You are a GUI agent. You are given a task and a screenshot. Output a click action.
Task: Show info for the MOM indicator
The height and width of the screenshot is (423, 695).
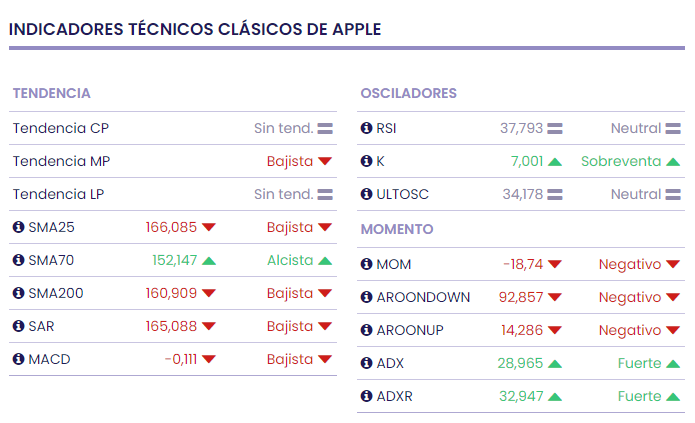click(366, 264)
